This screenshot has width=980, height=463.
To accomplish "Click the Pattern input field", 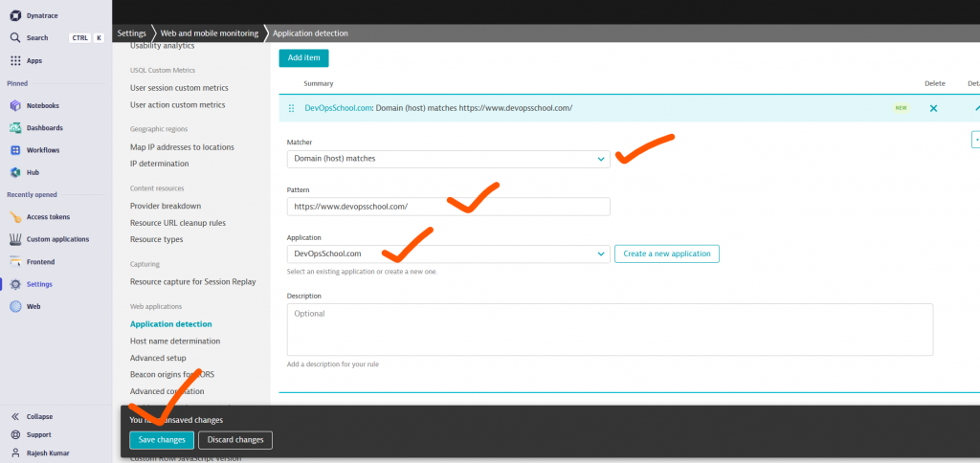I will [448, 207].
